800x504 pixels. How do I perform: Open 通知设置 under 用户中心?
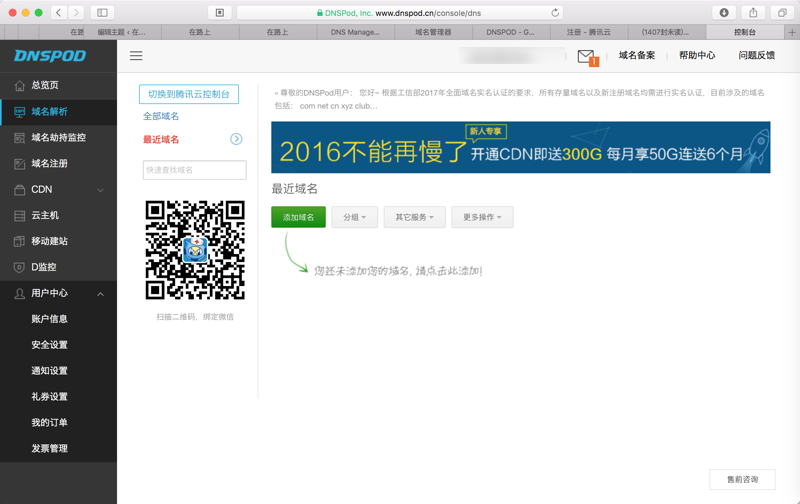(49, 371)
